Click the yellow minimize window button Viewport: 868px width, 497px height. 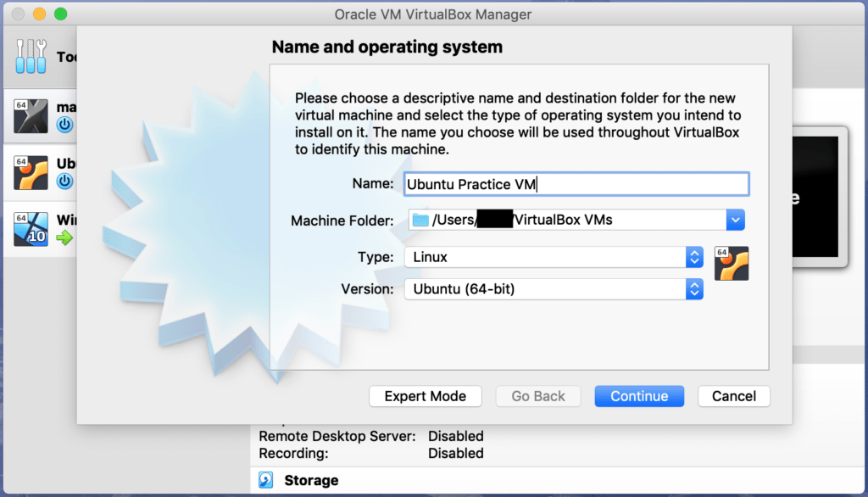39,14
